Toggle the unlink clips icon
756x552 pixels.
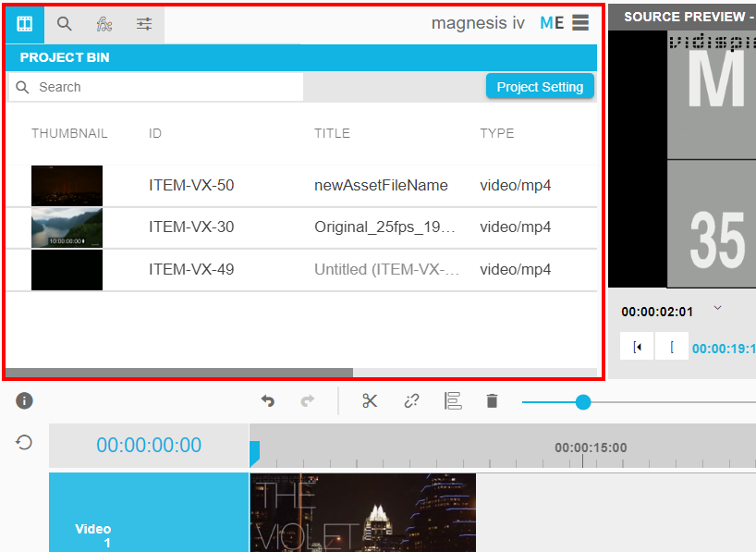pyautogui.click(x=411, y=400)
